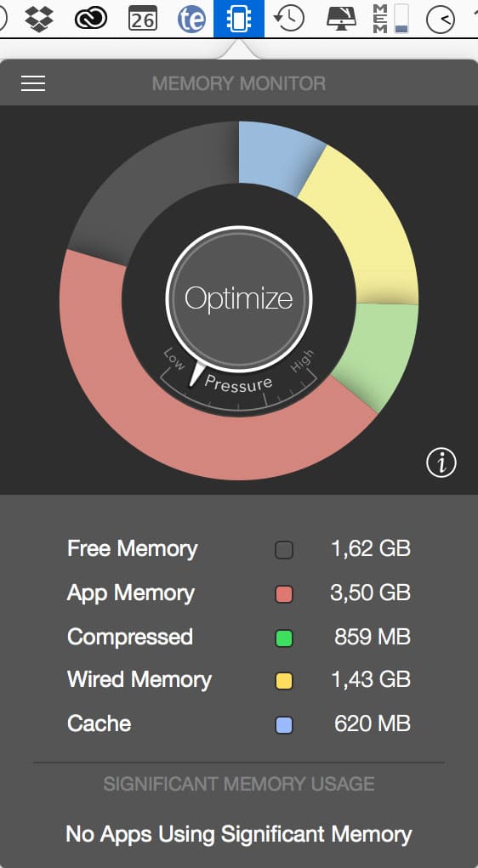Open the info icon on the chart
Screen dimensions: 478x868
click(x=441, y=462)
